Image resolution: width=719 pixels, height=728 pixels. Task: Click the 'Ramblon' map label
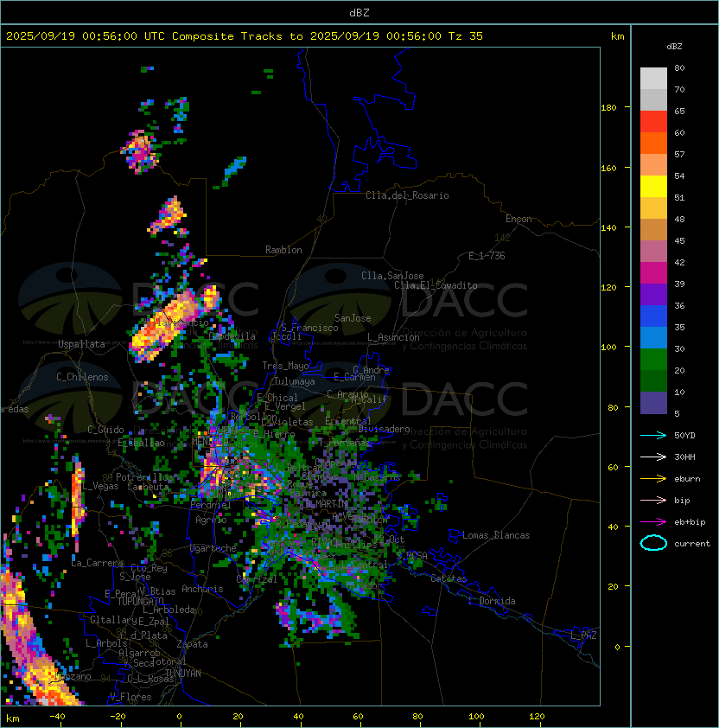[x=283, y=250]
